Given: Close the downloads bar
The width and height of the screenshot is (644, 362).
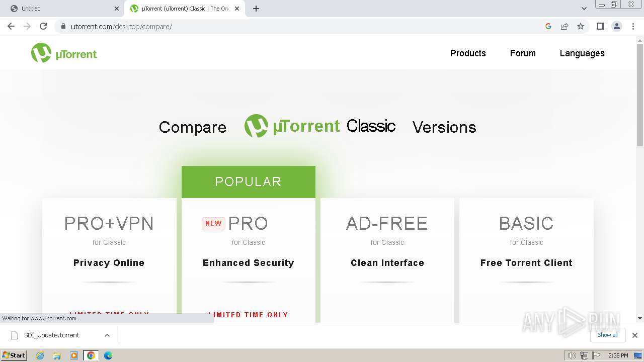Looking at the screenshot, I should (x=635, y=335).
